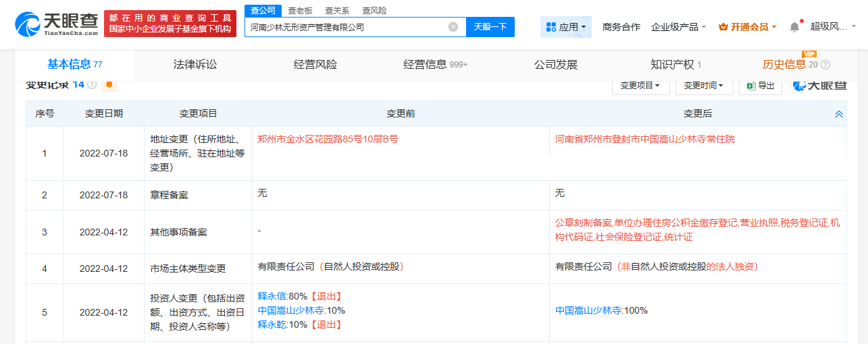This screenshot has width=868, height=344.
Task: Click the 投资人变更 change item cell
Action: pyautogui.click(x=197, y=312)
